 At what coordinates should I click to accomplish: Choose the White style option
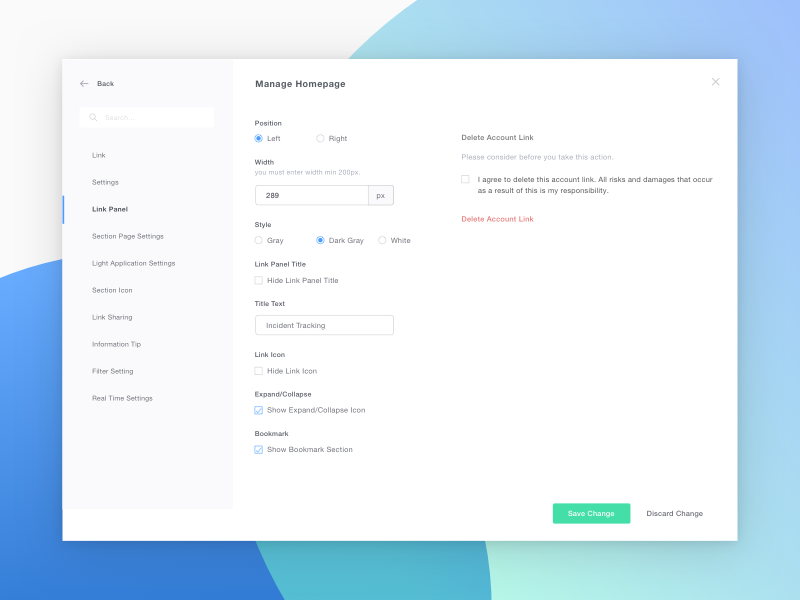(x=382, y=240)
